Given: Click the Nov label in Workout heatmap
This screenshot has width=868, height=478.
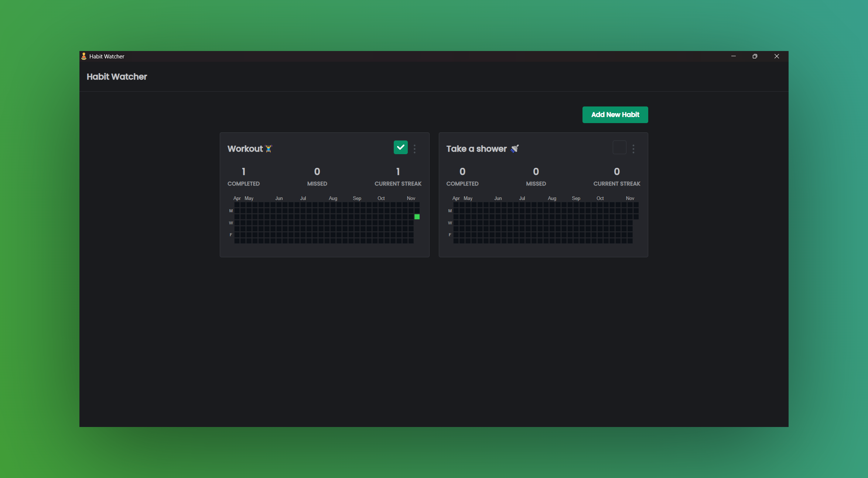Looking at the screenshot, I should point(411,199).
